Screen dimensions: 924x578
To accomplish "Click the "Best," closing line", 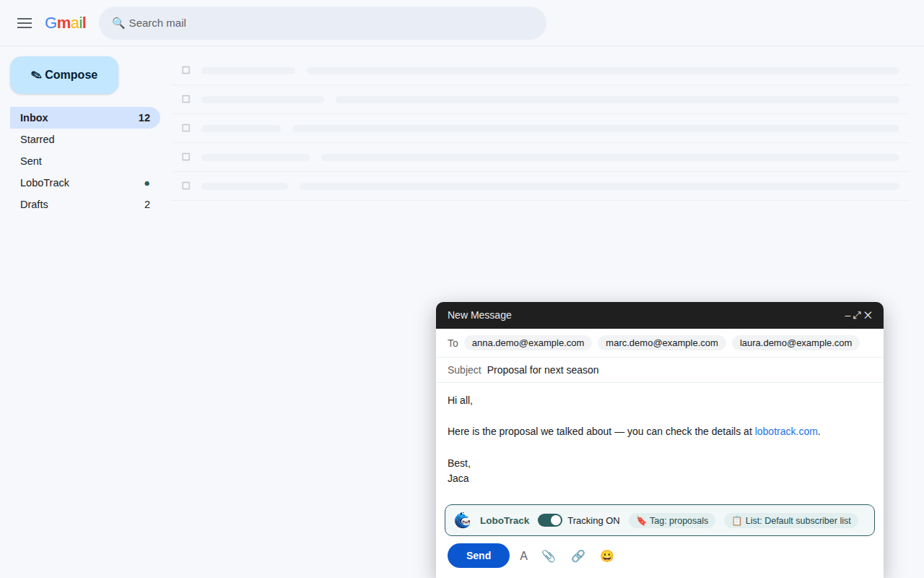I will click(459, 463).
